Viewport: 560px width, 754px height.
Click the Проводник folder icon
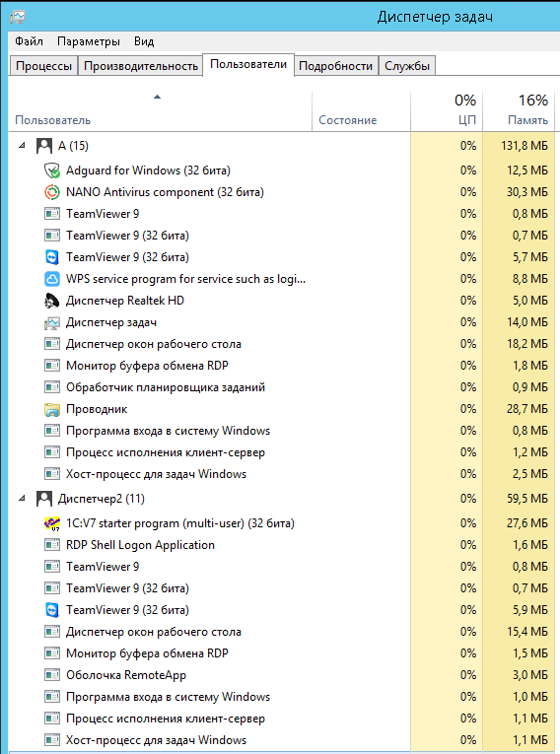pyautogui.click(x=52, y=409)
